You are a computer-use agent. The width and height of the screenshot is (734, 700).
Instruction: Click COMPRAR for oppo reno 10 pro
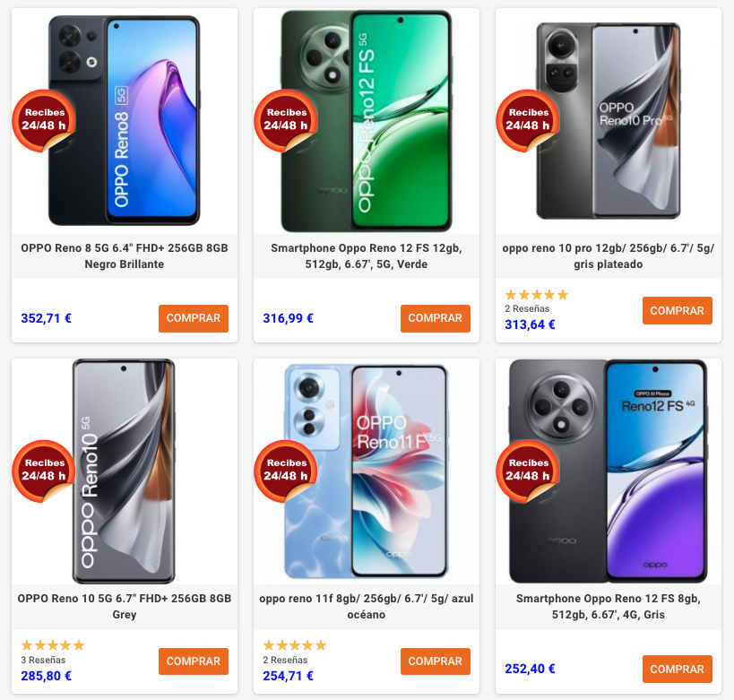[x=678, y=310]
